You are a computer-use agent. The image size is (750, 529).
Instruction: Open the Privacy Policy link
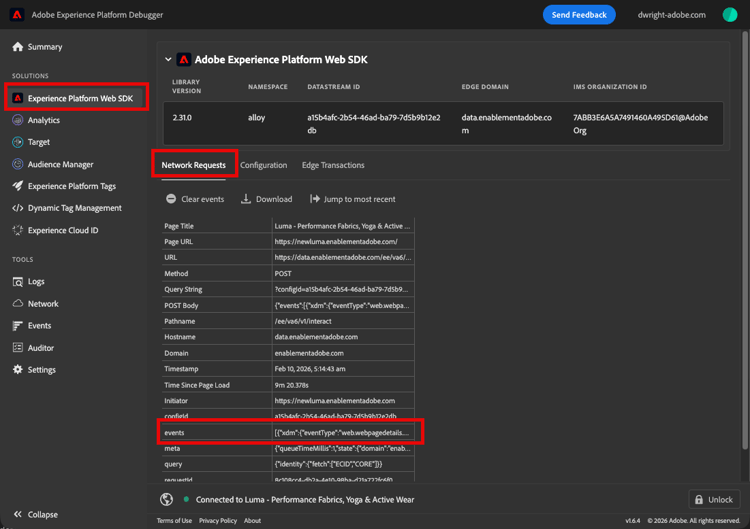(218, 520)
